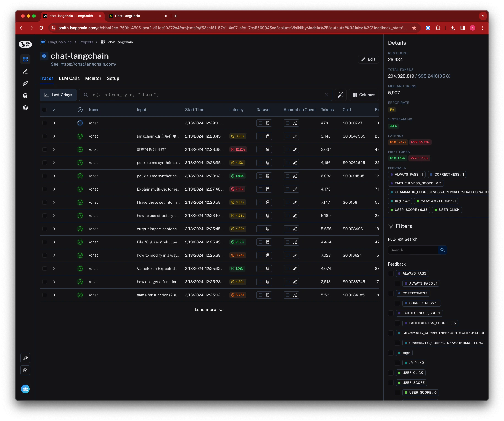
Task: Switch to the LLM Calls tab
Action: [x=69, y=79]
